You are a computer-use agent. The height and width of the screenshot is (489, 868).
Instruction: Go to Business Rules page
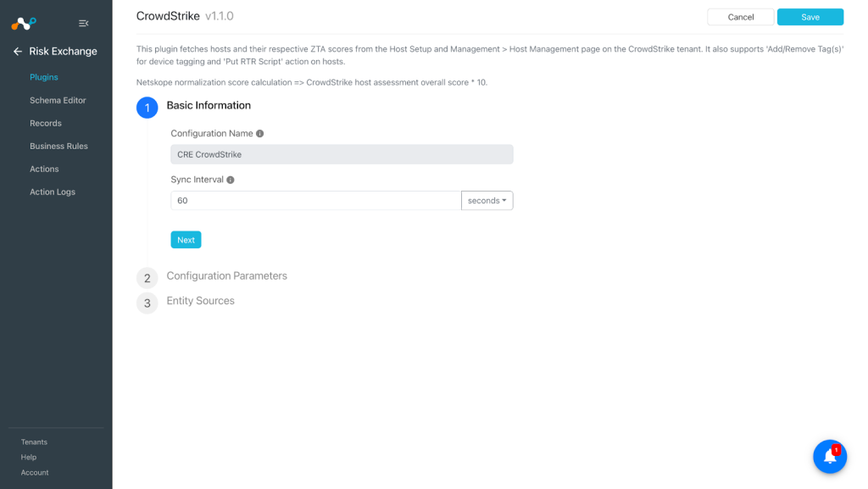point(58,146)
